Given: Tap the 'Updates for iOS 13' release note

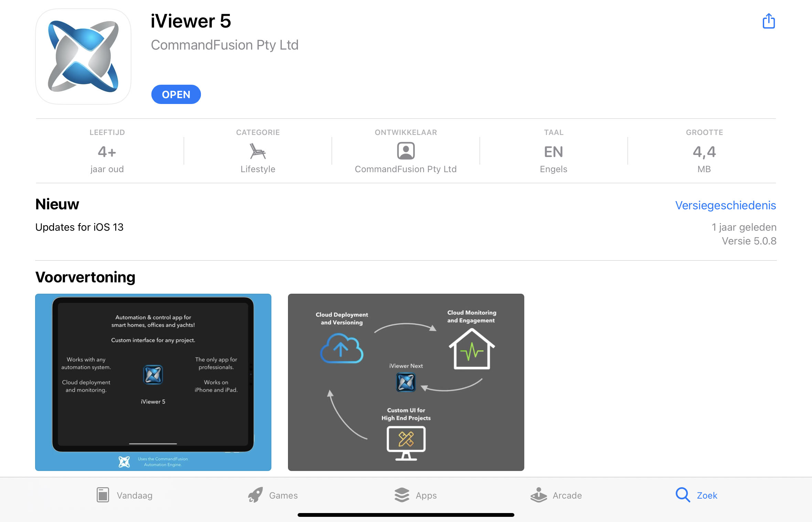Looking at the screenshot, I should 79,227.
